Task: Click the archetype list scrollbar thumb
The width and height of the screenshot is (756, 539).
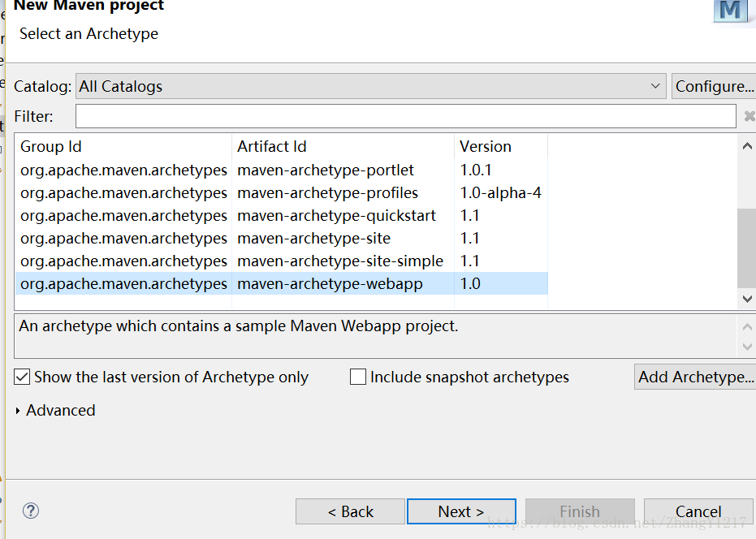Action: [x=747, y=248]
